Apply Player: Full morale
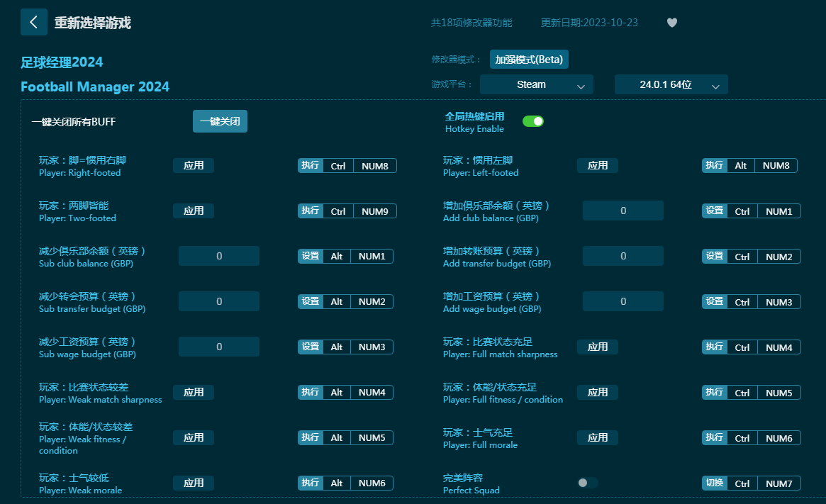The image size is (826, 504). point(598,437)
